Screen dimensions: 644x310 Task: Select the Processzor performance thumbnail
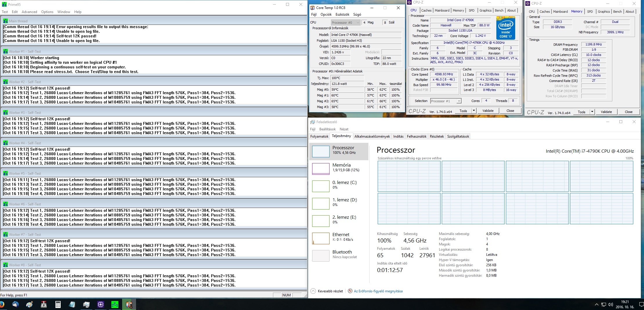(321, 151)
